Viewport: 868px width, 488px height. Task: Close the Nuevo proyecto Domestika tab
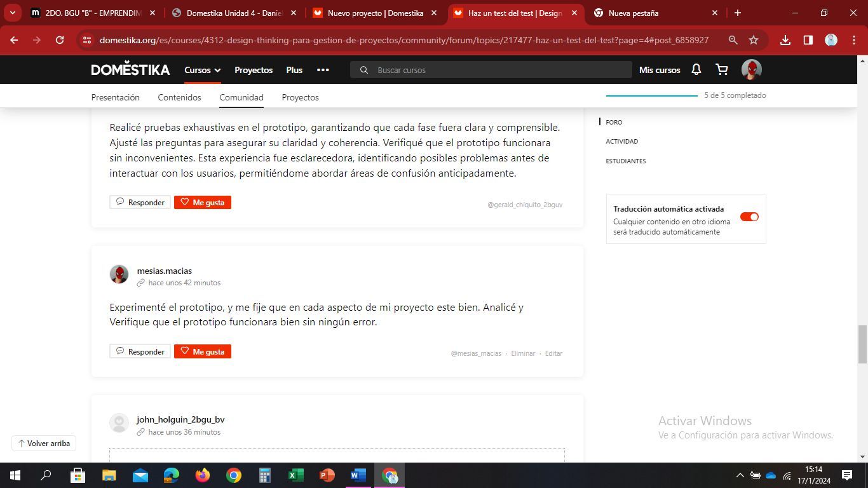click(x=434, y=13)
